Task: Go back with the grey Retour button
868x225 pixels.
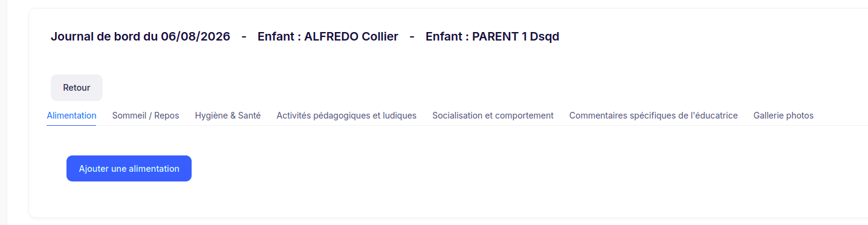Action: (77, 88)
